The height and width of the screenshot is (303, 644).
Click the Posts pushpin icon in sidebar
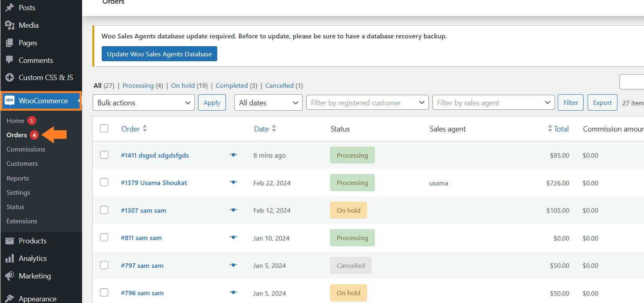coord(10,8)
